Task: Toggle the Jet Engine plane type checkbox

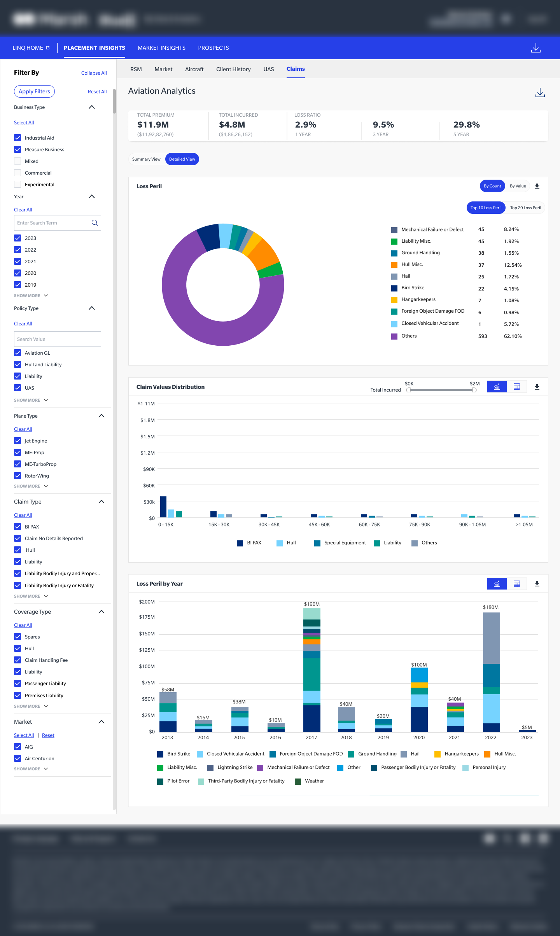Action: [x=17, y=441]
